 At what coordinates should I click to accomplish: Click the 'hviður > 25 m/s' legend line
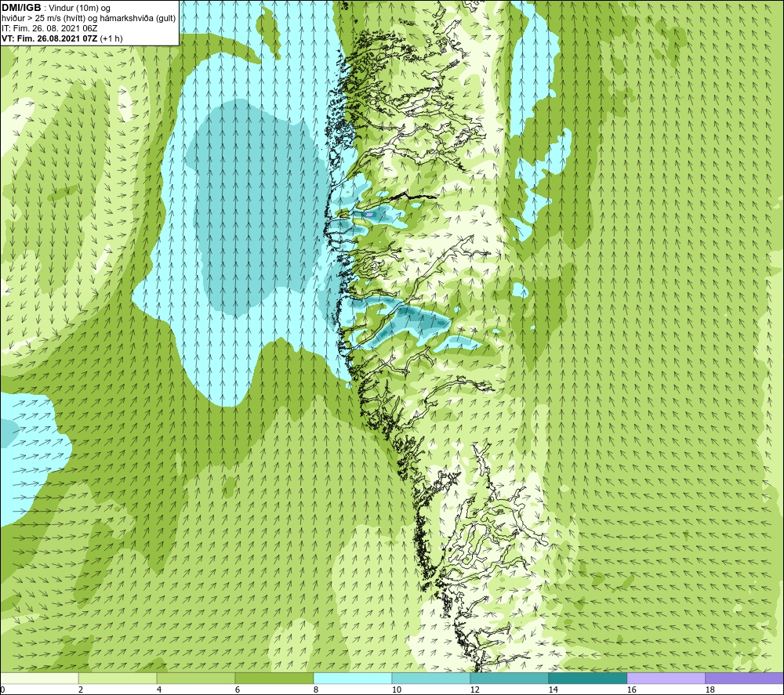[89, 19]
